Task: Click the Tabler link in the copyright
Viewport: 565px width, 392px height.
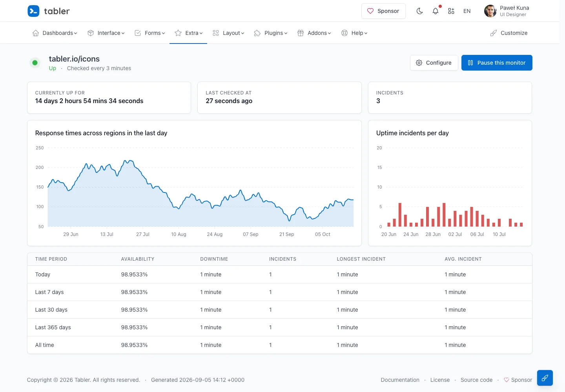Action: coord(82,380)
